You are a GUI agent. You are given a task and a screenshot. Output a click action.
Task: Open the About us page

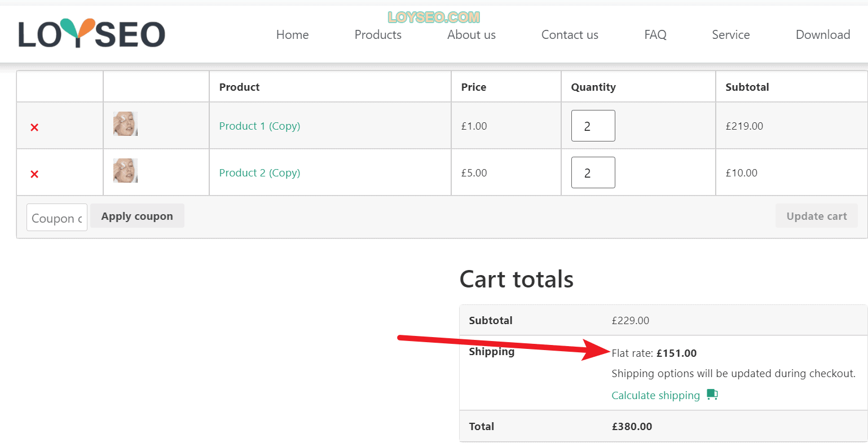click(472, 35)
